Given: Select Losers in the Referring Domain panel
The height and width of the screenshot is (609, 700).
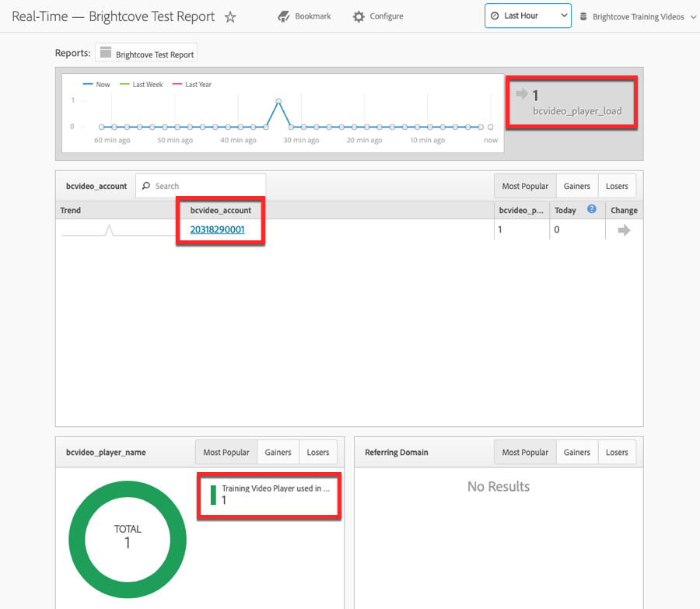Looking at the screenshot, I should pos(616,452).
